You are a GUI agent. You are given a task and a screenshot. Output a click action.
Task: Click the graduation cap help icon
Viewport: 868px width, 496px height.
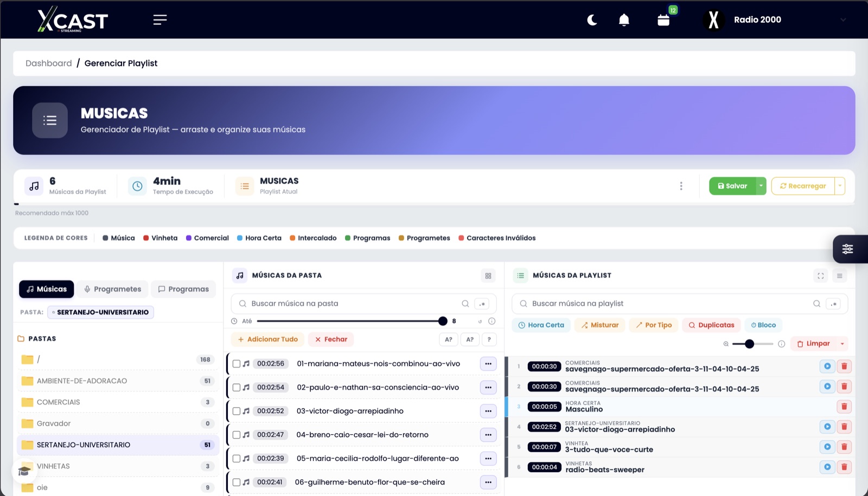point(24,471)
